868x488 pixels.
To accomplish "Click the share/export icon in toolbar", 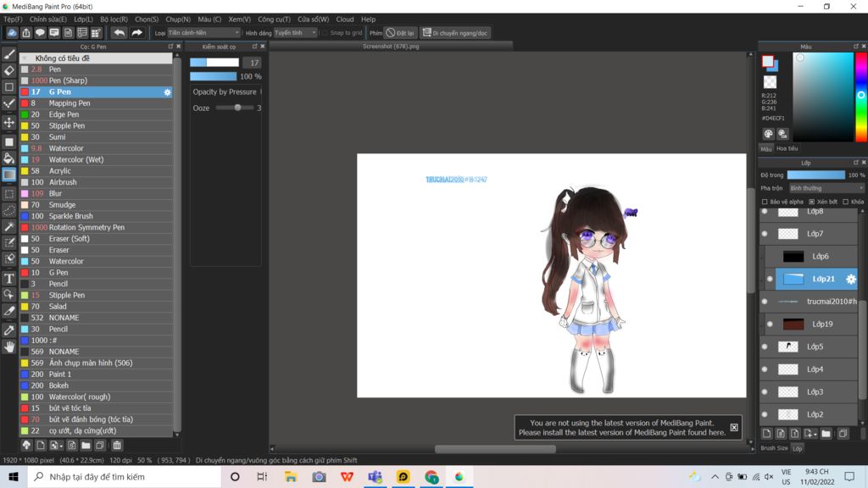I will 26,33.
